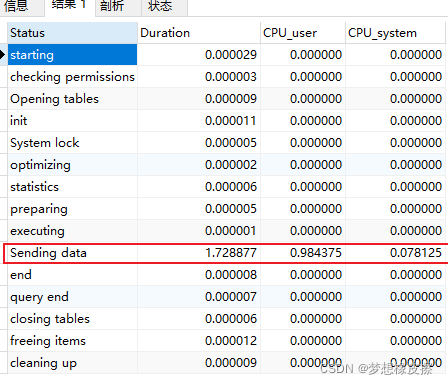This screenshot has height=384, width=448.
Task: Select Duration value 0.000007
Action: 231,297
